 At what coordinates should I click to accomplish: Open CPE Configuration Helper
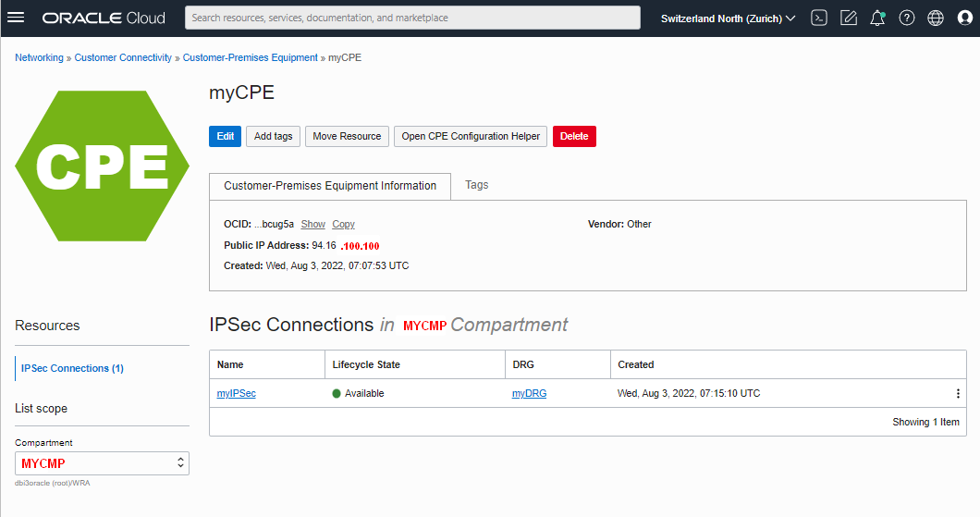tap(471, 136)
